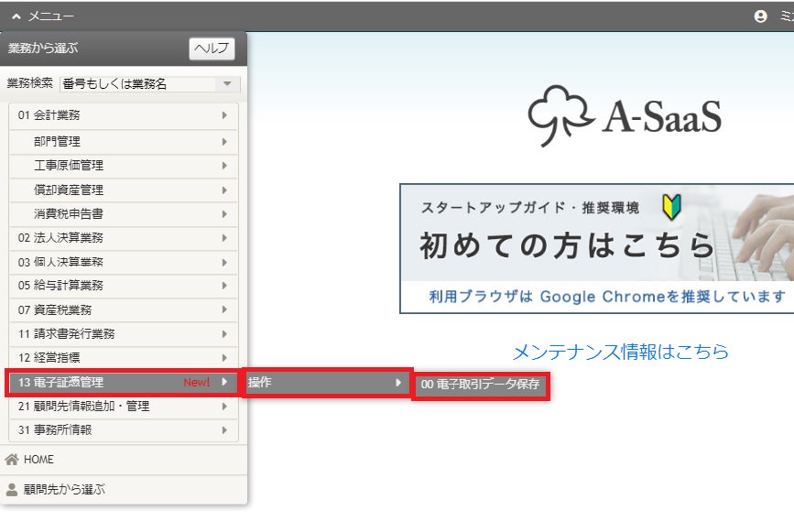
Task: Open the 工事原価管理 menu item
Action: pos(124,166)
